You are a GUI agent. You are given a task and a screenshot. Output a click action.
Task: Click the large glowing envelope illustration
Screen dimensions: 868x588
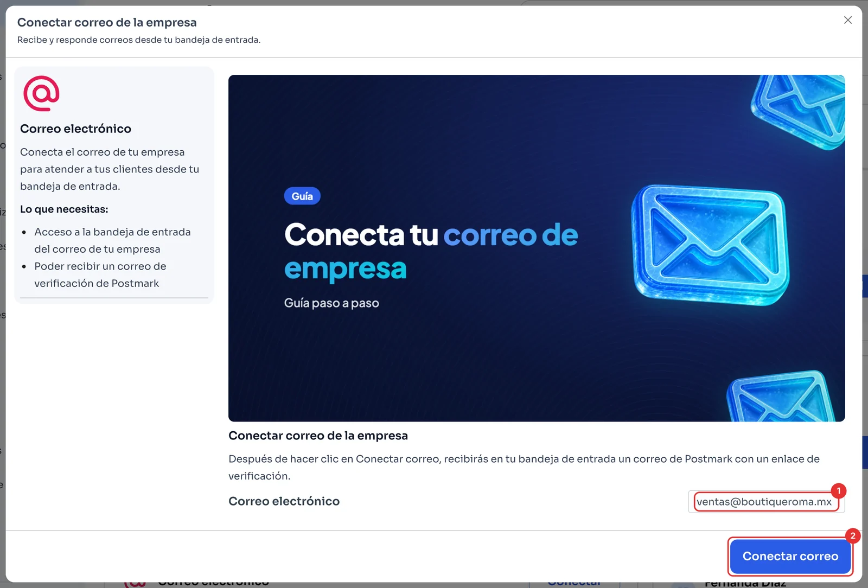click(711, 245)
